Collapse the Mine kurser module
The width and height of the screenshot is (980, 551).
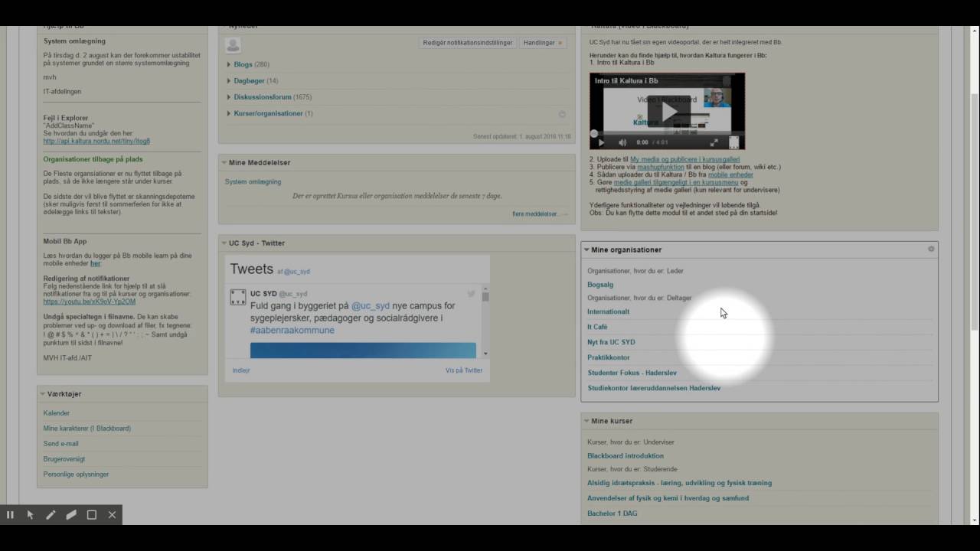(586, 421)
